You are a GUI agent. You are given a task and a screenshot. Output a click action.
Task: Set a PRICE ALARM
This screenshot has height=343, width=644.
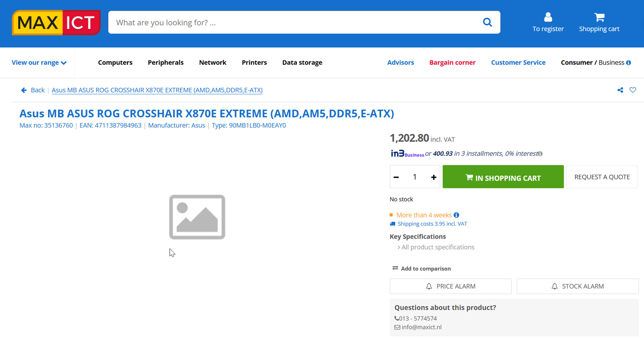click(x=451, y=286)
